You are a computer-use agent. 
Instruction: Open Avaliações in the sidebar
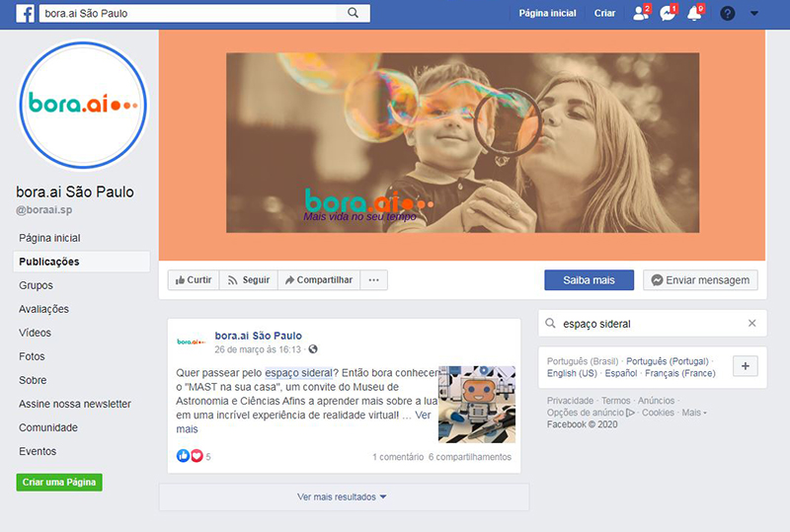[43, 309]
